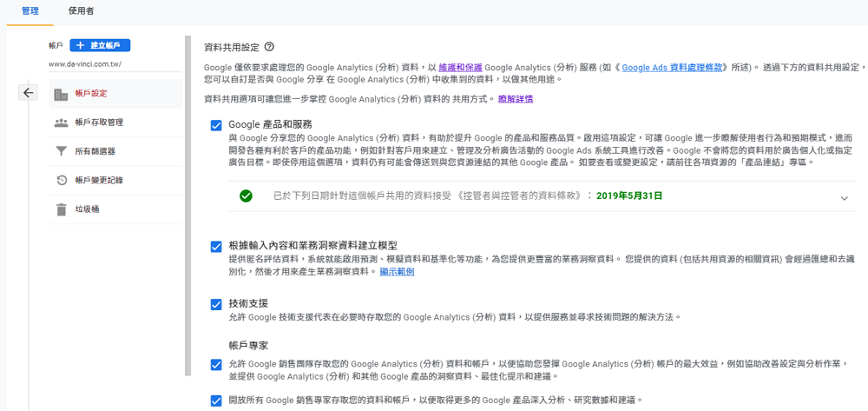Open the Google Ads 資料處理條款 link
868x411 pixels.
pyautogui.click(x=672, y=68)
